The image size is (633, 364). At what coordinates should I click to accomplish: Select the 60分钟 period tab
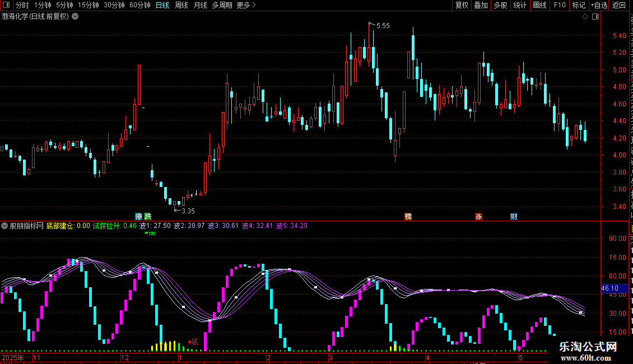(139, 5)
